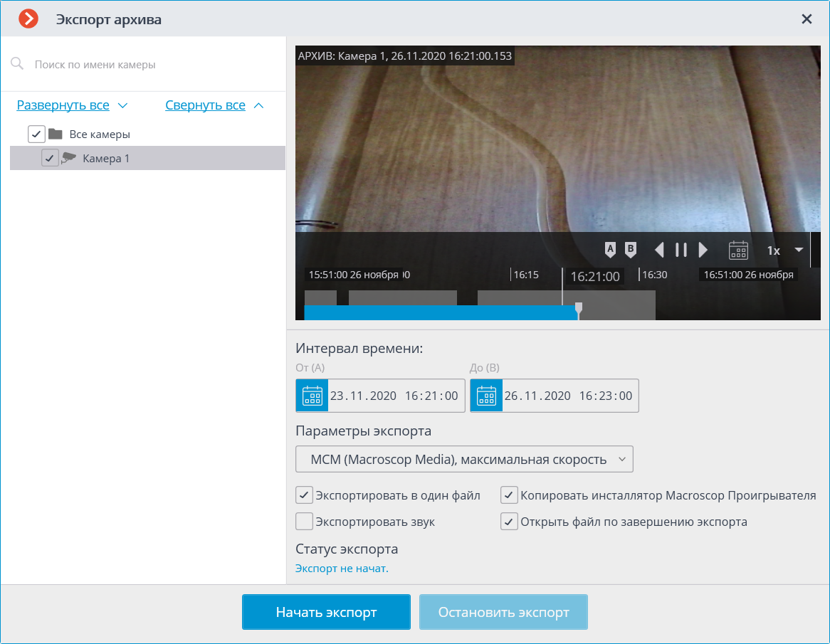This screenshot has width=830, height=644.
Task: Open the player calendar icon
Action: (738, 250)
